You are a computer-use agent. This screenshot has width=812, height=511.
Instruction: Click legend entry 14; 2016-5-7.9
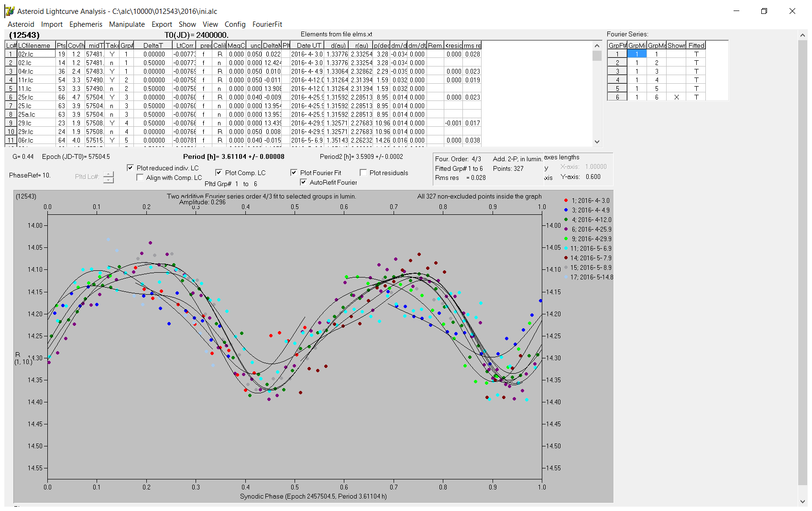(588, 258)
